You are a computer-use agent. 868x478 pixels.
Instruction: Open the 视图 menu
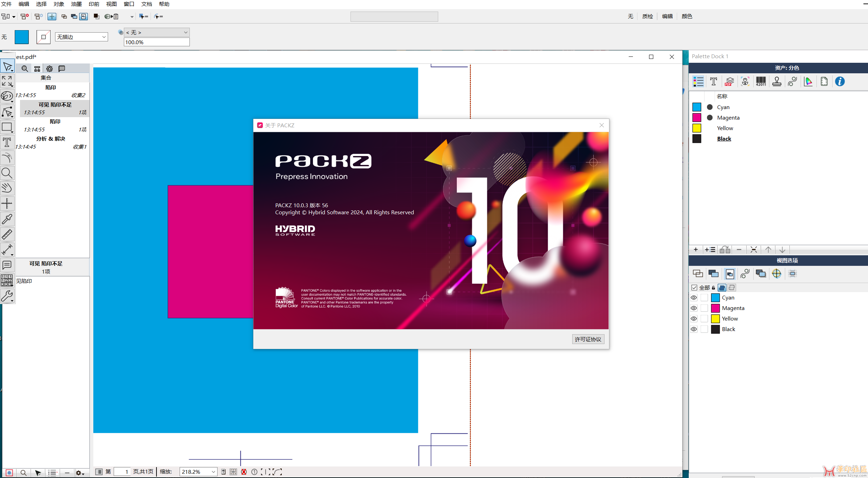tap(111, 4)
